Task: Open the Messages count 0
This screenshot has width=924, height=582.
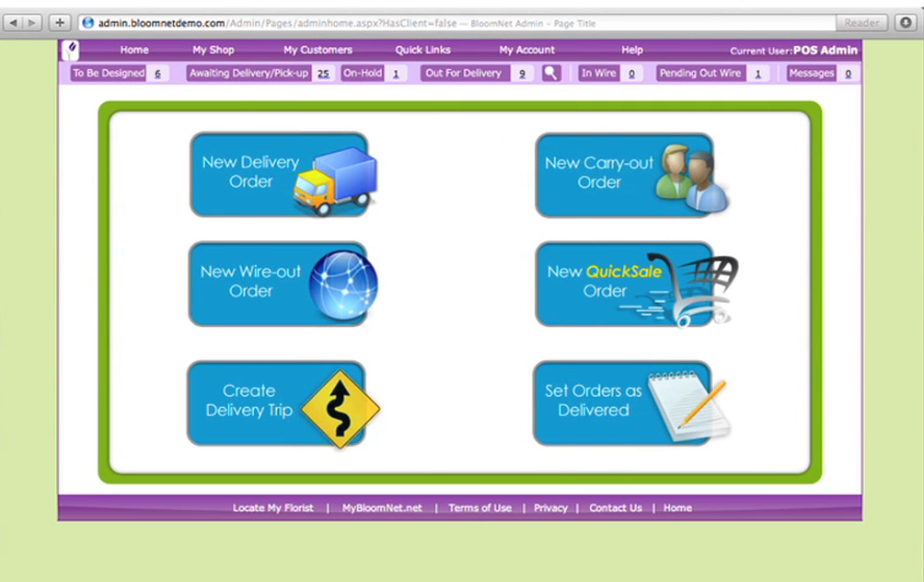Action: pos(848,74)
